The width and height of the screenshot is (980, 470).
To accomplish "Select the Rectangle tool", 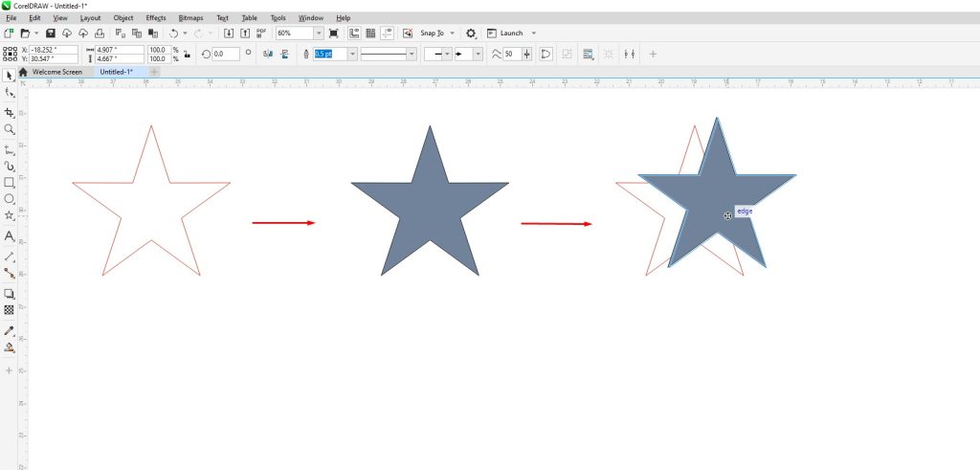I will point(10,183).
